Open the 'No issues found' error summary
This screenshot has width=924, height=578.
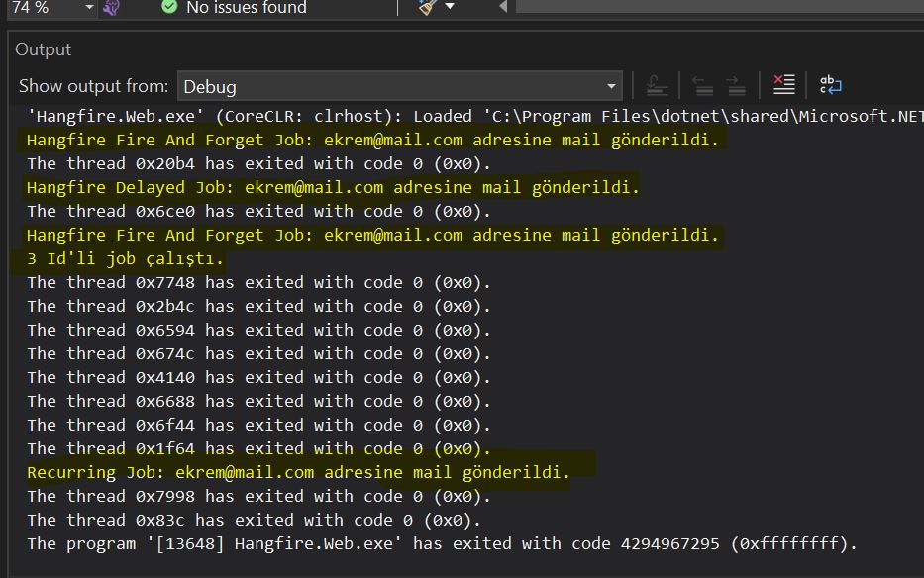pyautogui.click(x=247, y=8)
